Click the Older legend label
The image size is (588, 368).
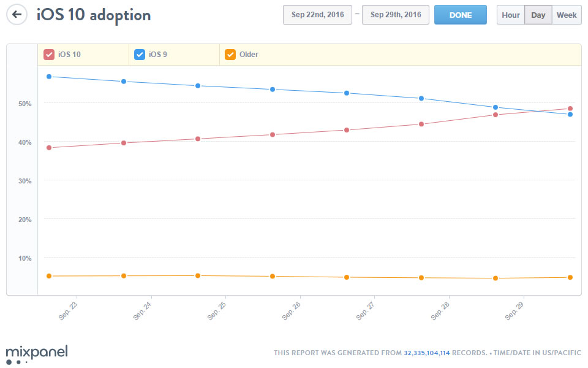pyautogui.click(x=249, y=55)
